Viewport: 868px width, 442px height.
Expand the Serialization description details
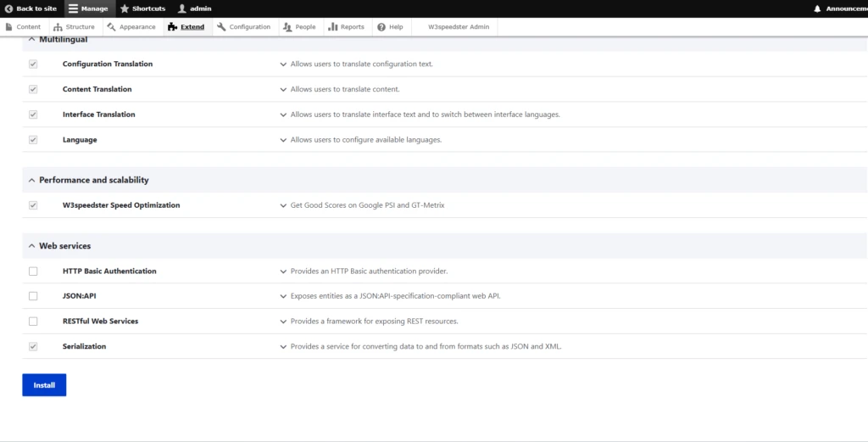pos(284,347)
